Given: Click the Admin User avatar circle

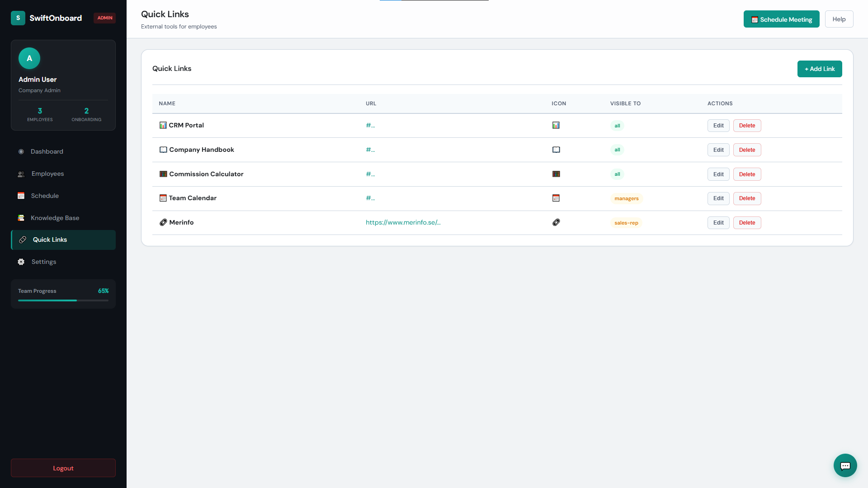Looking at the screenshot, I should point(29,58).
